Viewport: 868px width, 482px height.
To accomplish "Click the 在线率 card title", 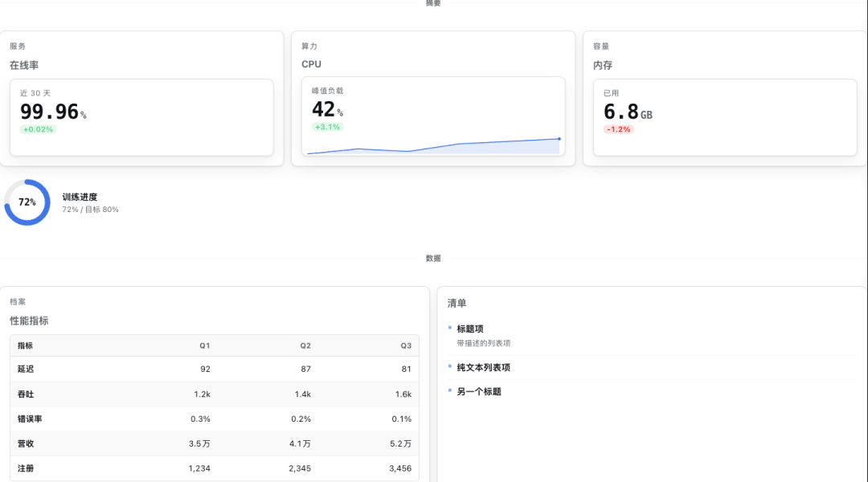I will (x=24, y=65).
